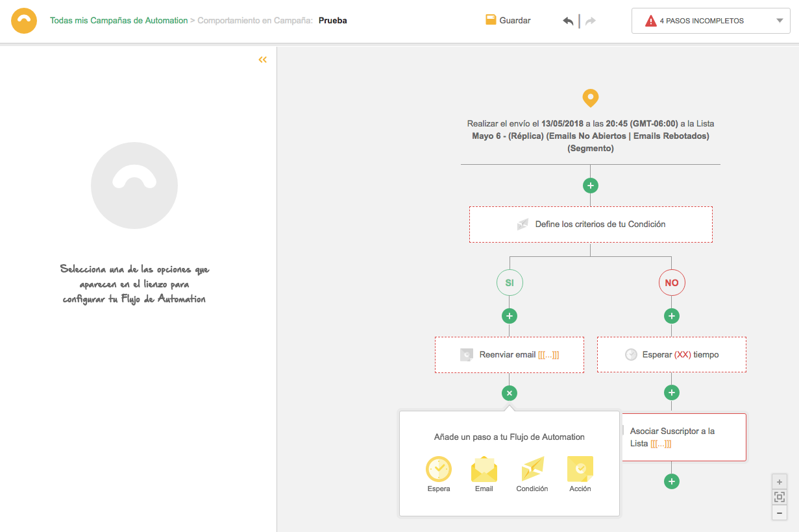Add a Condición step from popup

pos(532,469)
